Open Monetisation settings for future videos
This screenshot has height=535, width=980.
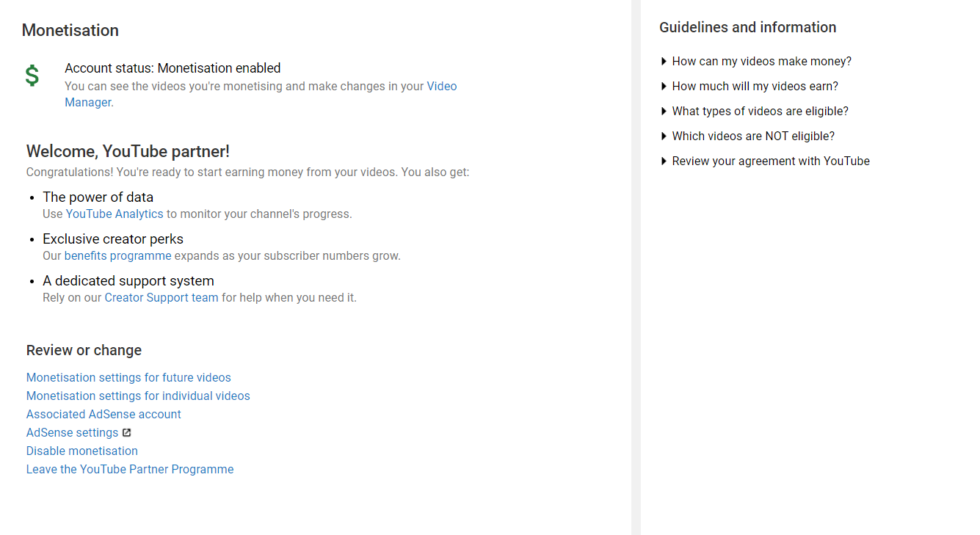pos(128,378)
